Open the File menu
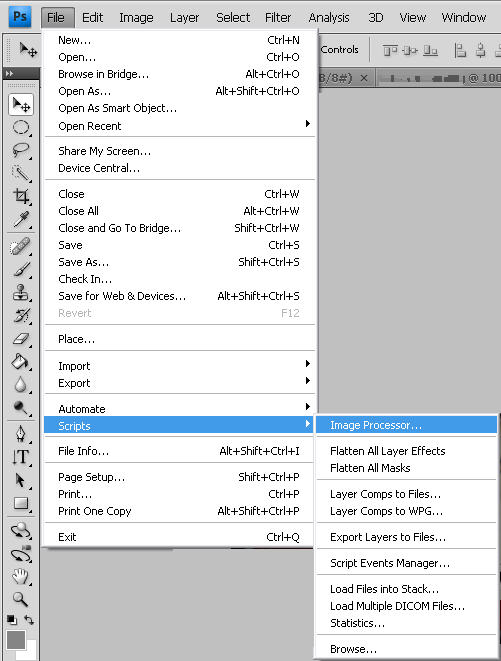501x661 pixels. [x=56, y=18]
